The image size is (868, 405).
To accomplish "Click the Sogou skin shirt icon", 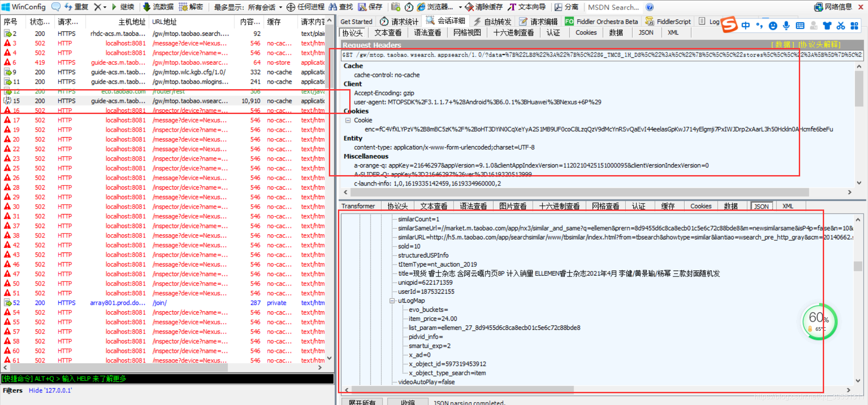I will tap(827, 25).
